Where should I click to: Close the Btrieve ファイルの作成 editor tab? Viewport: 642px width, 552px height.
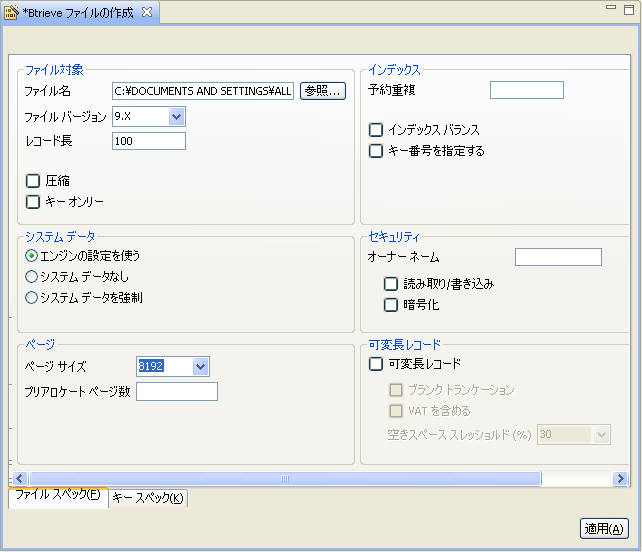[147, 11]
